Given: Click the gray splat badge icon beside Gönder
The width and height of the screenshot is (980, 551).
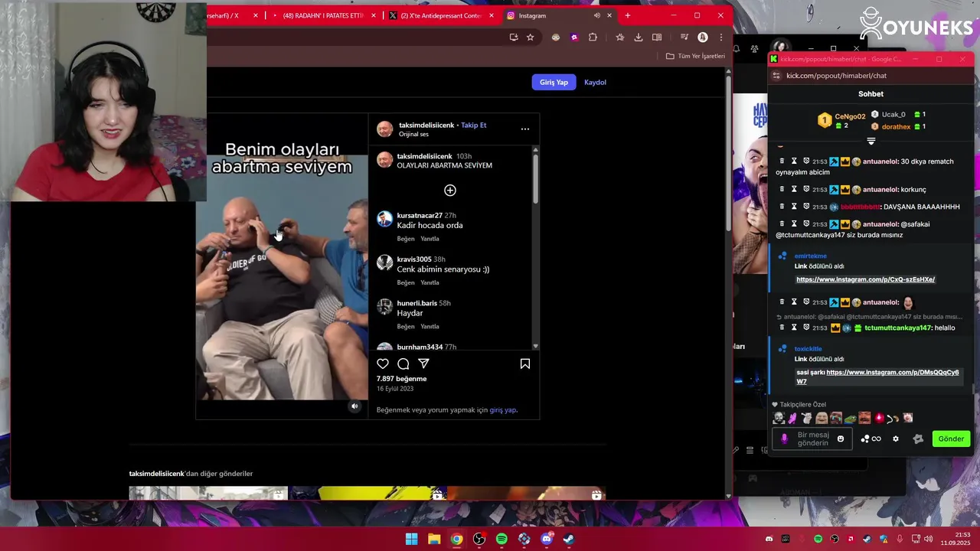Looking at the screenshot, I should [918, 439].
